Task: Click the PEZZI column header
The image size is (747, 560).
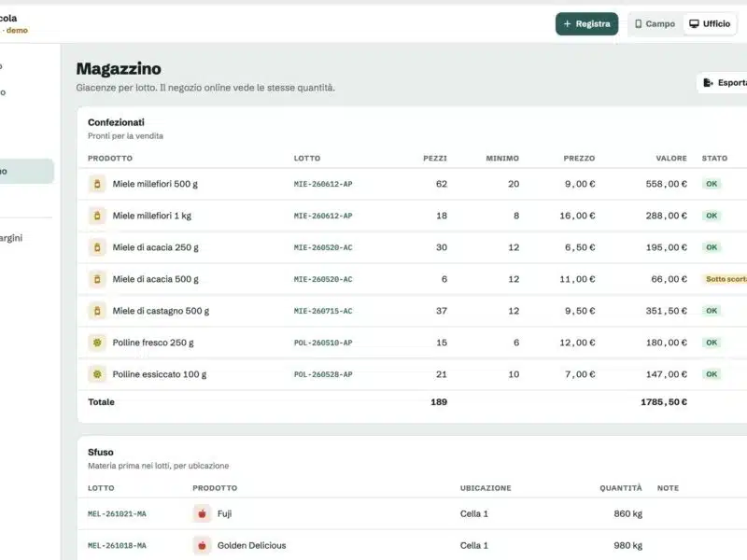Action: coord(435,158)
